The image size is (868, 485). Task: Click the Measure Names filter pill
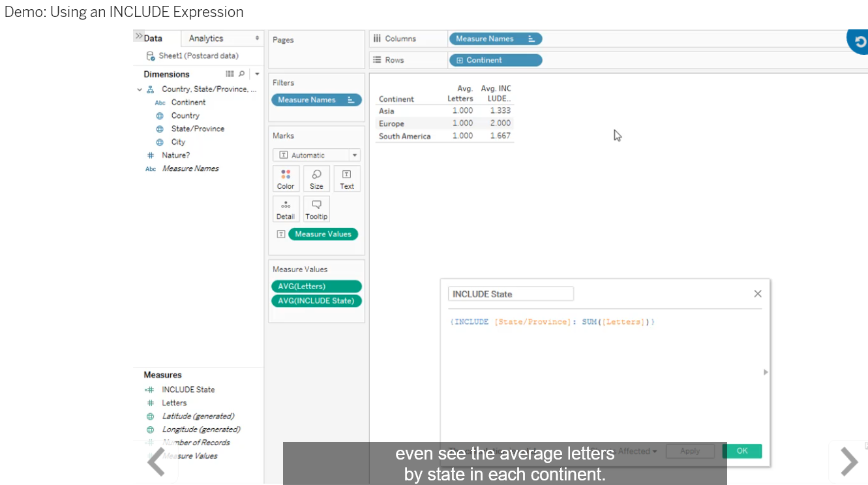click(x=316, y=100)
